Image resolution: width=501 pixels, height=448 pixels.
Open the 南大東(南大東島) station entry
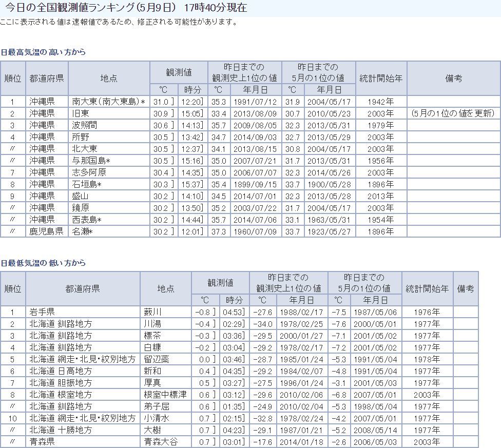(x=108, y=102)
